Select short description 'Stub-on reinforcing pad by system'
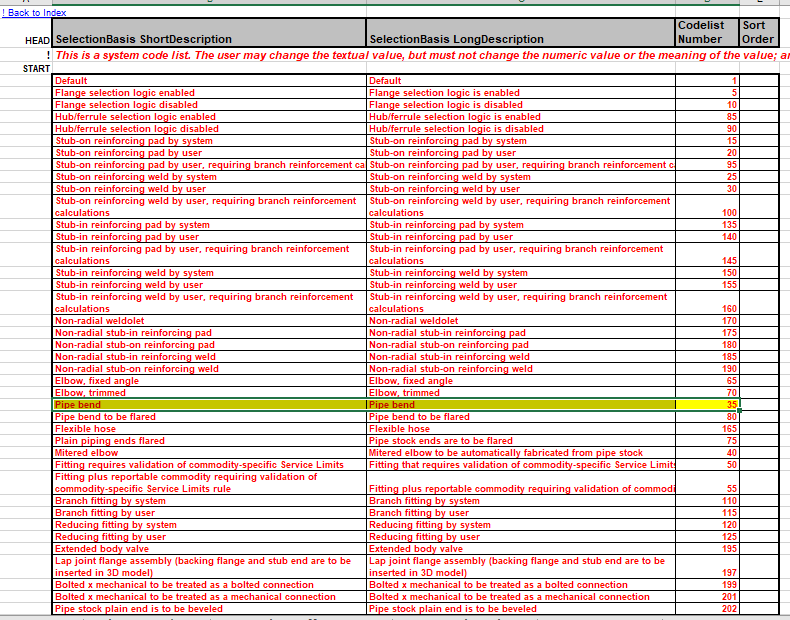 point(209,141)
